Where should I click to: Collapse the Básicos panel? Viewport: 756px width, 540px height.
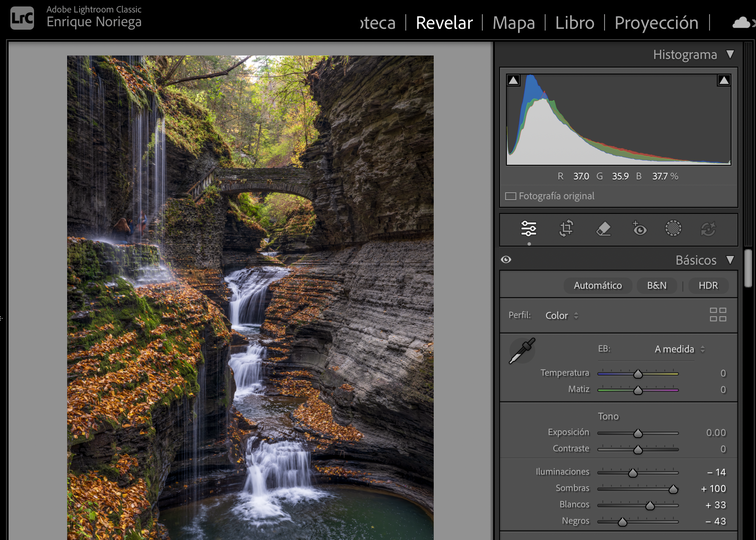(730, 260)
